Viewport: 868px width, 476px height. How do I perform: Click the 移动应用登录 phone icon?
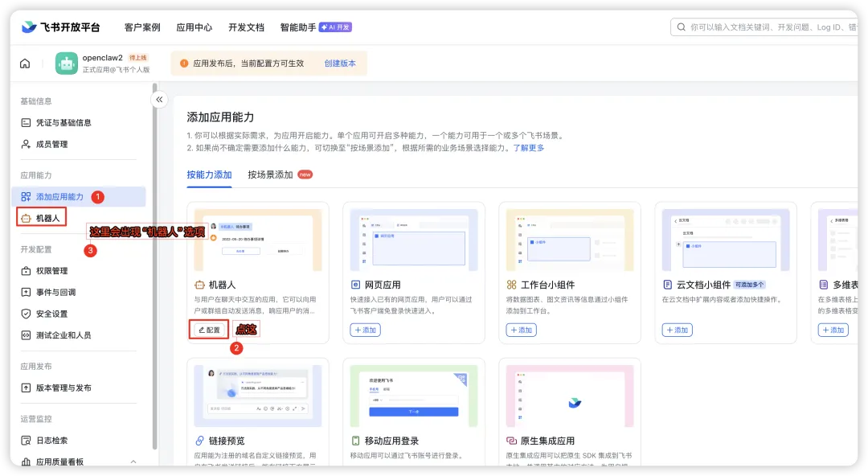tap(355, 441)
